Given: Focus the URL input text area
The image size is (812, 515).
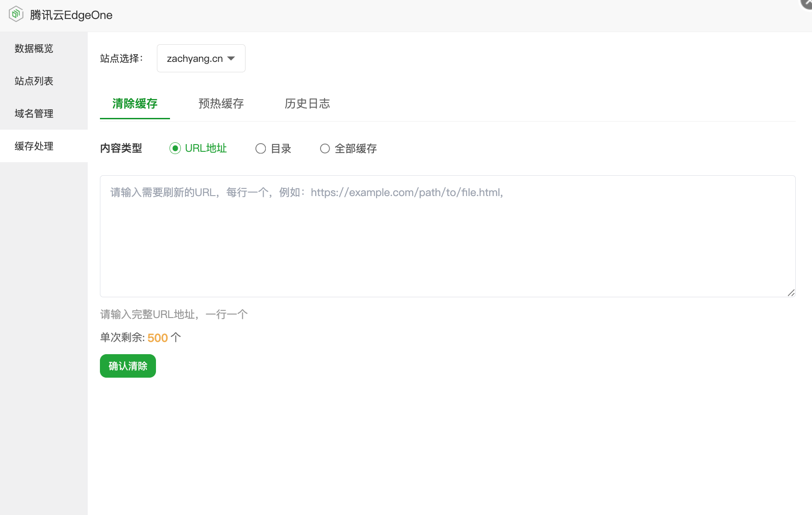Looking at the screenshot, I should [x=447, y=236].
